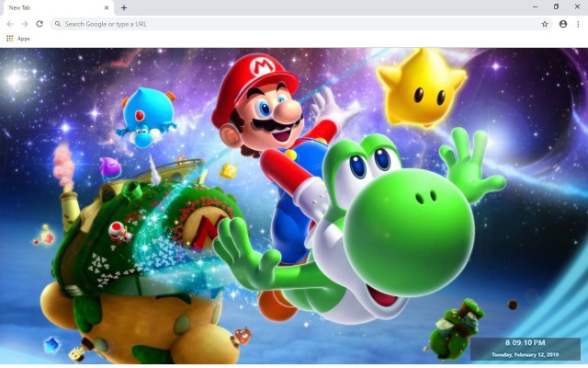Reload the page with refresh icon
This screenshot has height=368, width=588.
coord(40,24)
